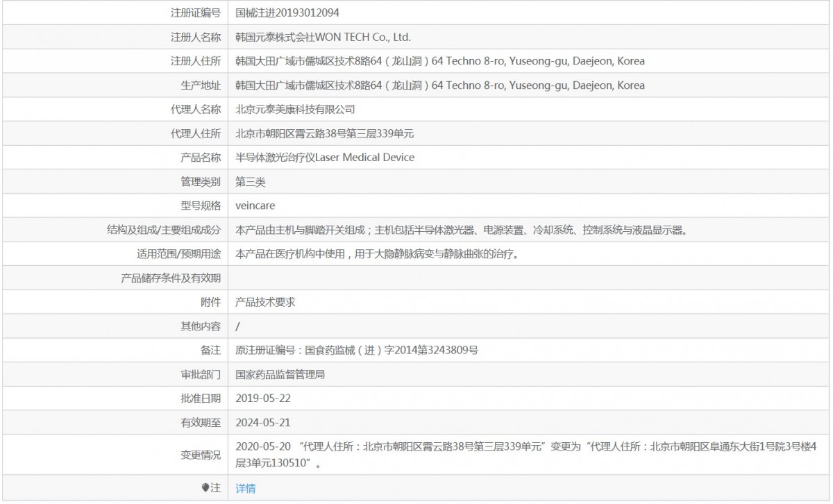Click agent name 北京元泰美康科技有限公司
The width and height of the screenshot is (833, 504).
click(x=296, y=109)
